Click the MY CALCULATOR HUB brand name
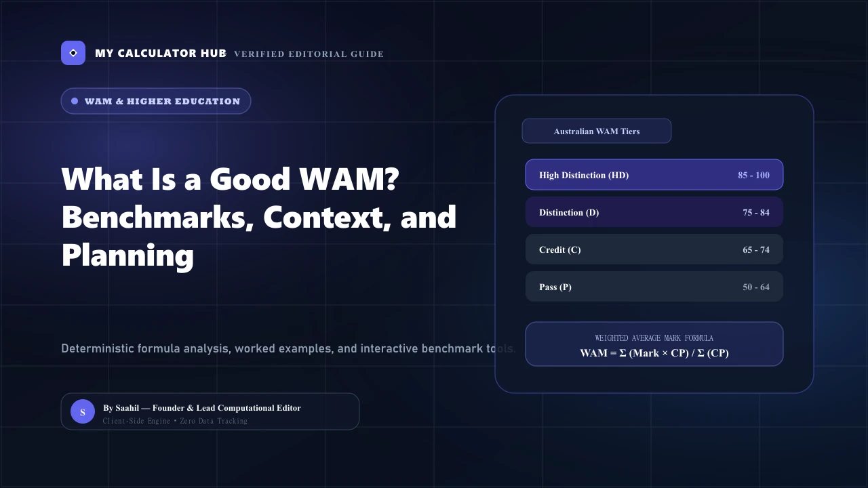This screenshot has width=868, height=488. click(161, 53)
